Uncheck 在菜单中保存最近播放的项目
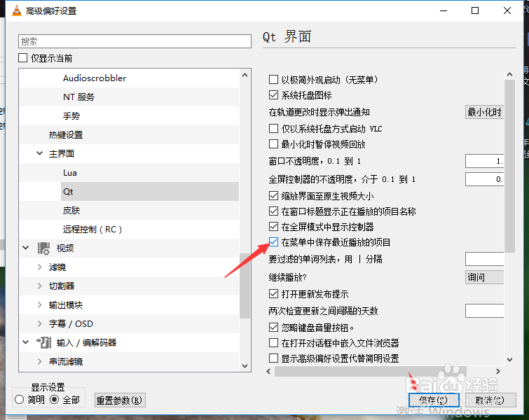The width and height of the screenshot is (529, 420). tap(274, 242)
